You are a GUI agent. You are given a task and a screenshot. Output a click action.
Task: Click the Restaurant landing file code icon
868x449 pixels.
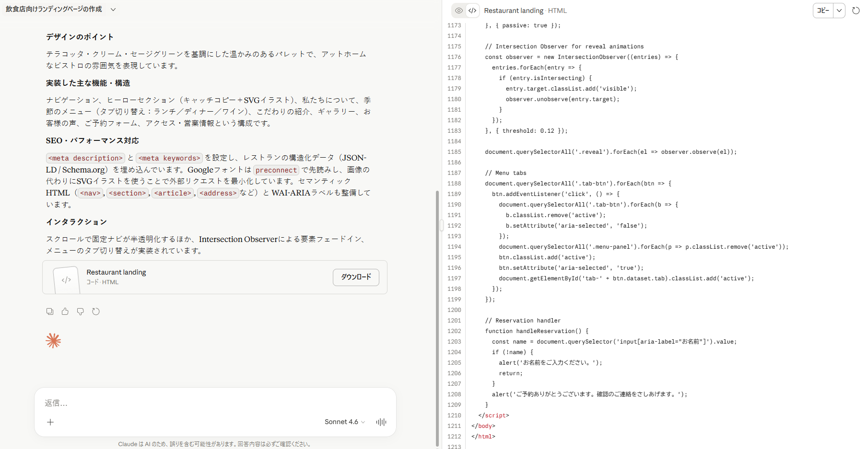point(66,279)
